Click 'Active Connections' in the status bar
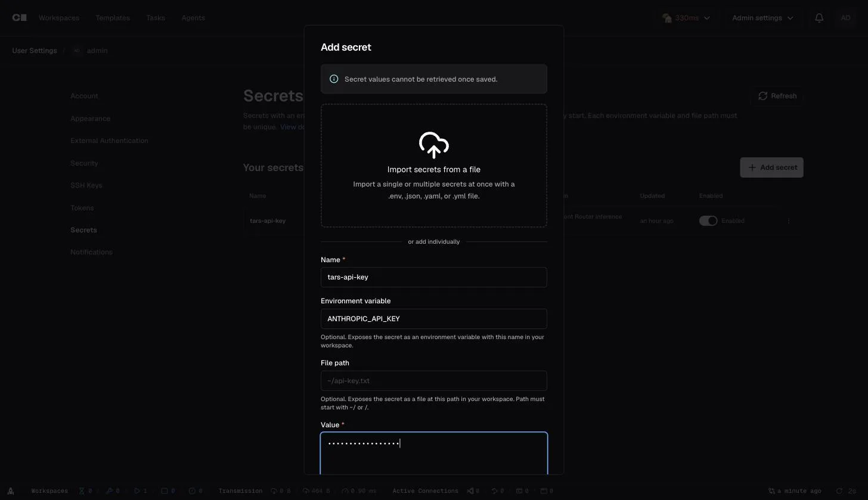The image size is (868, 500). click(425, 491)
